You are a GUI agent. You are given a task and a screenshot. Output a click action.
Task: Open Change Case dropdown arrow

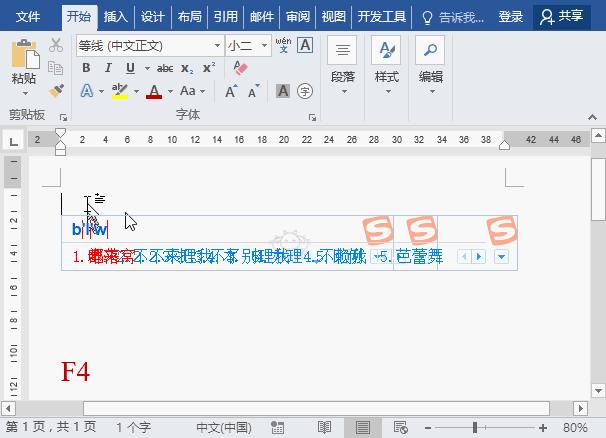coord(203,92)
